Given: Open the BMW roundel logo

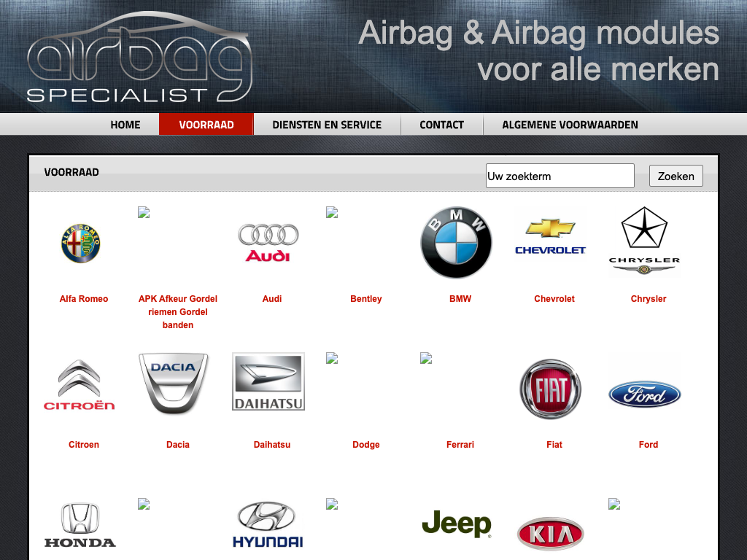Looking at the screenshot, I should (457, 243).
